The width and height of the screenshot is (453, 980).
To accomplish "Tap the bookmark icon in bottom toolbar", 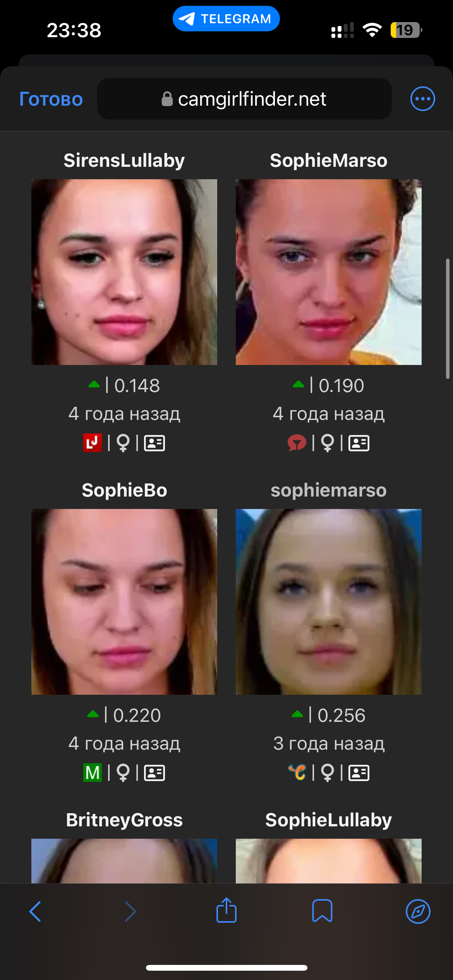I will (x=322, y=911).
